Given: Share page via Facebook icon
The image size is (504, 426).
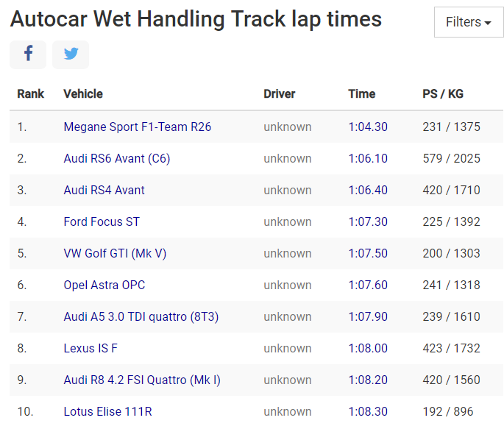Looking at the screenshot, I should click(x=28, y=54).
